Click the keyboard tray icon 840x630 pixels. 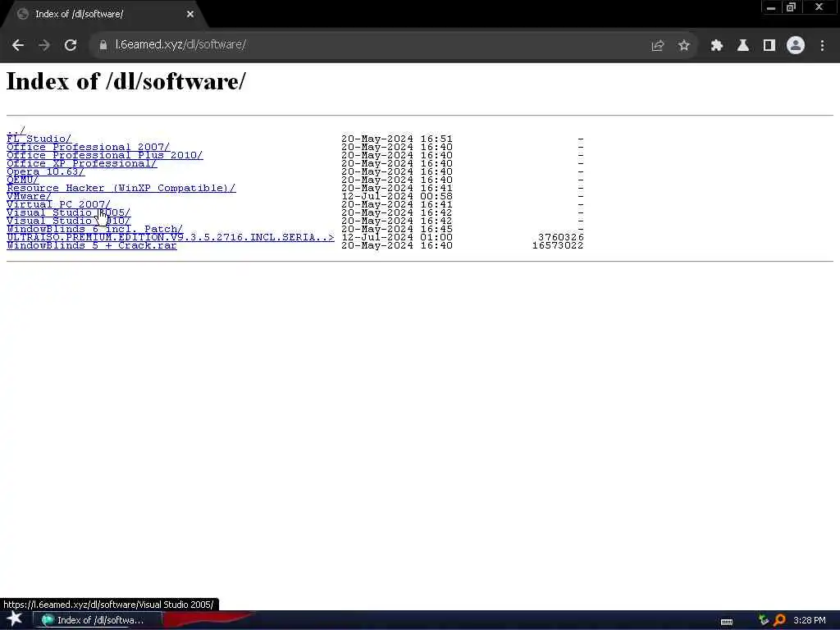tap(727, 621)
